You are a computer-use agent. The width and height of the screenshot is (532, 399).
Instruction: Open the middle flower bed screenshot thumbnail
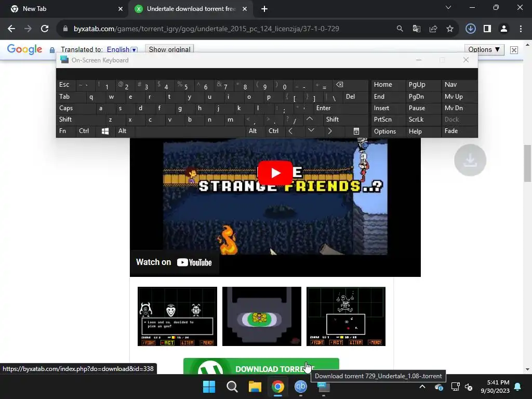(262, 316)
